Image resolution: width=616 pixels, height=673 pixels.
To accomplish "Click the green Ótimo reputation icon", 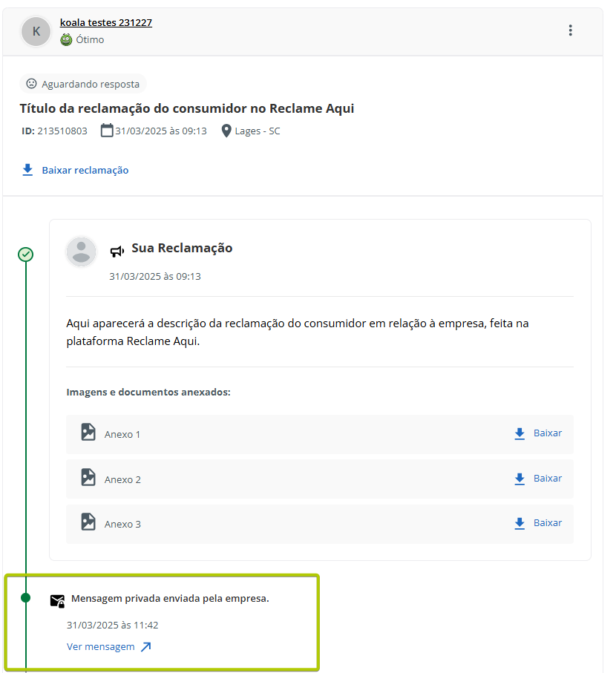I will 66,40.
